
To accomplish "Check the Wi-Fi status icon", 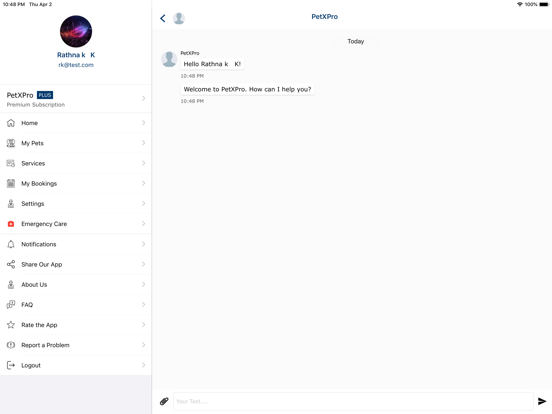I will [520, 4].
